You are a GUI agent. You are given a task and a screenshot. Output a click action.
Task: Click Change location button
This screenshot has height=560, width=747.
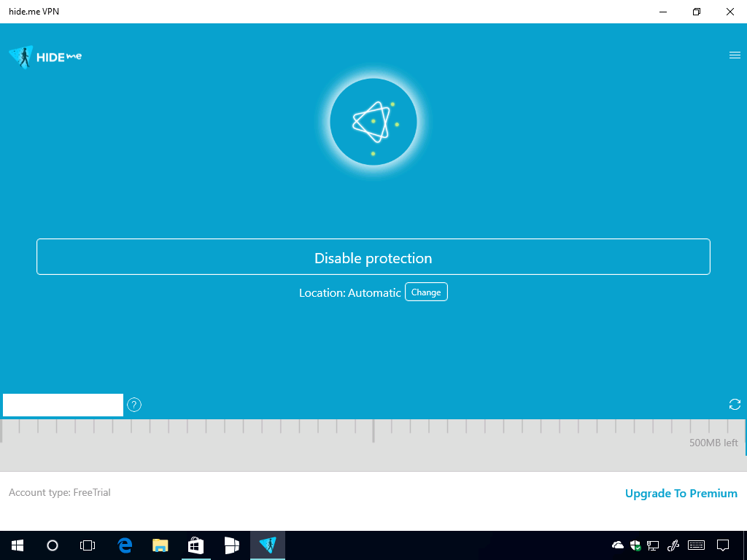[426, 292]
